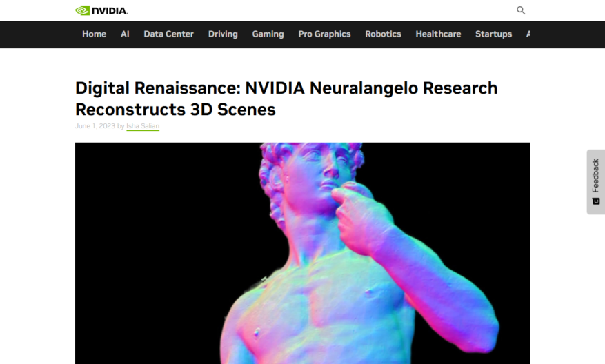Open the David statue 3D reconstruction image
The height and width of the screenshot is (364, 605).
click(302, 253)
